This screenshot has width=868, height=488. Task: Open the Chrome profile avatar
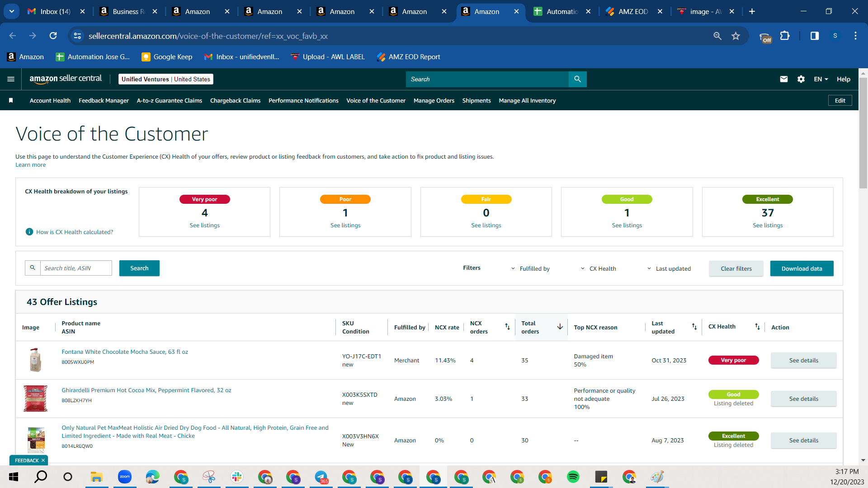point(835,36)
